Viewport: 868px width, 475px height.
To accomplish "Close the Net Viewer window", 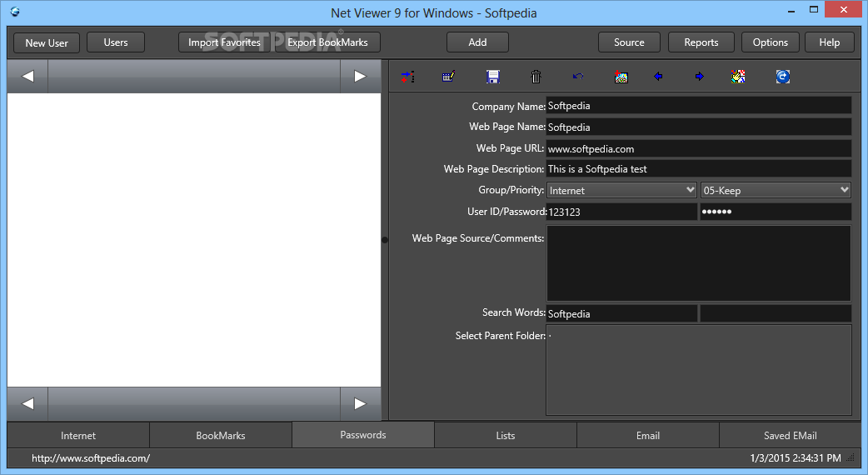I will (x=844, y=10).
